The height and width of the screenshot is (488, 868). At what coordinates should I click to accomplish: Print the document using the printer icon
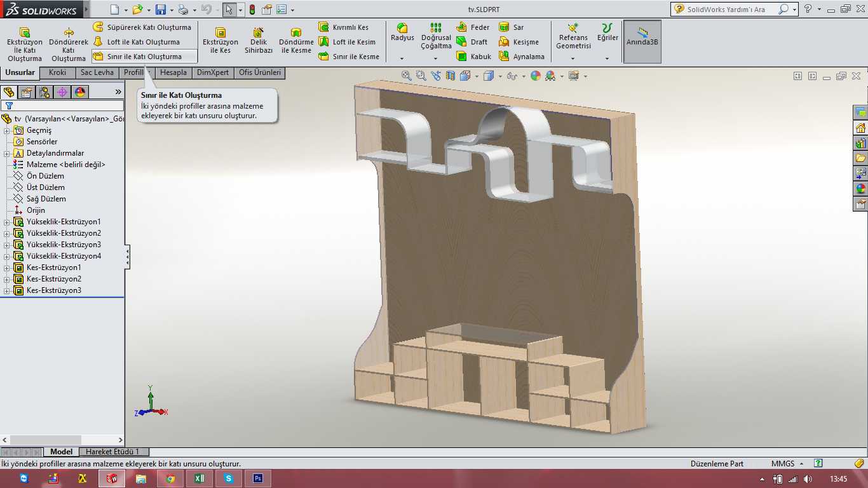coord(183,10)
